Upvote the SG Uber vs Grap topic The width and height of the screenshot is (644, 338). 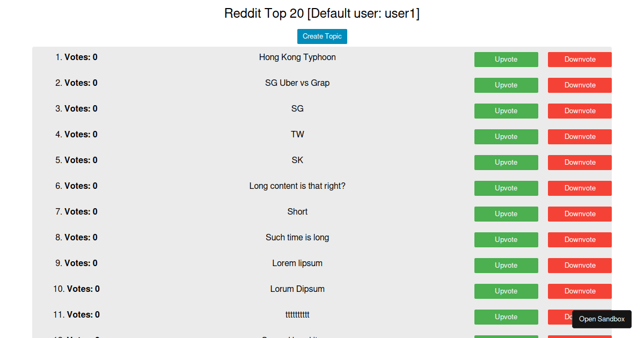click(x=506, y=85)
